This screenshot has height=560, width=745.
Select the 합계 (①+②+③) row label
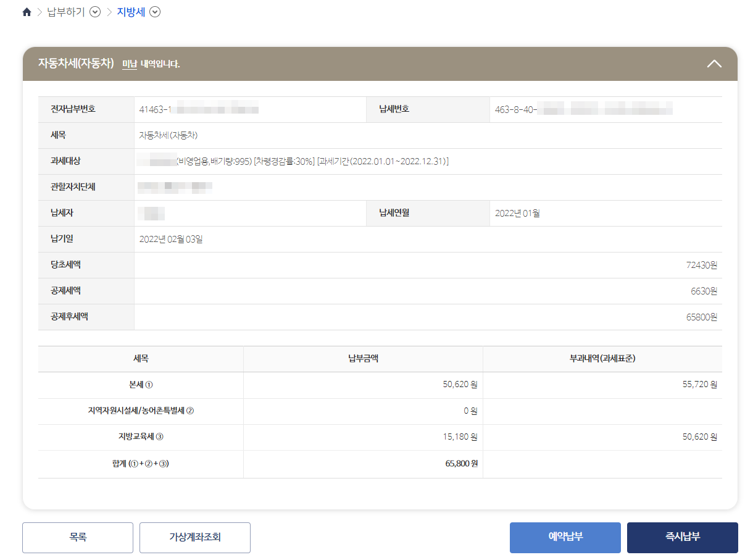141,464
